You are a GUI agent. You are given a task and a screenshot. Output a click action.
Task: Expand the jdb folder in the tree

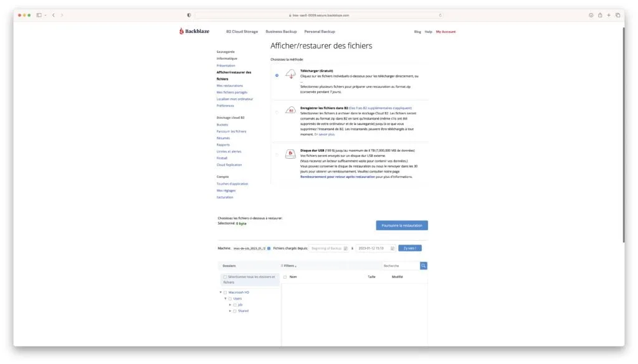point(231,304)
